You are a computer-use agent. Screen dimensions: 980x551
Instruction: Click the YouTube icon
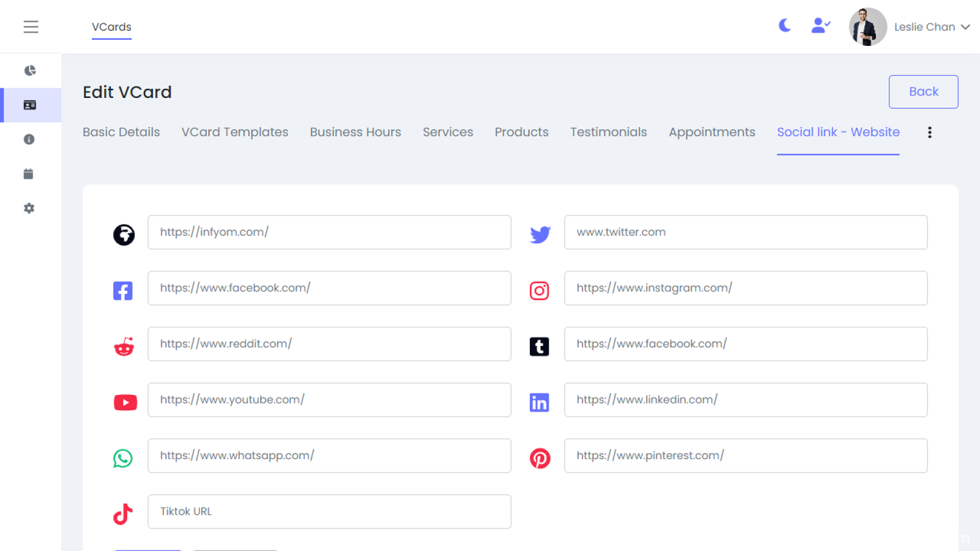pos(126,402)
